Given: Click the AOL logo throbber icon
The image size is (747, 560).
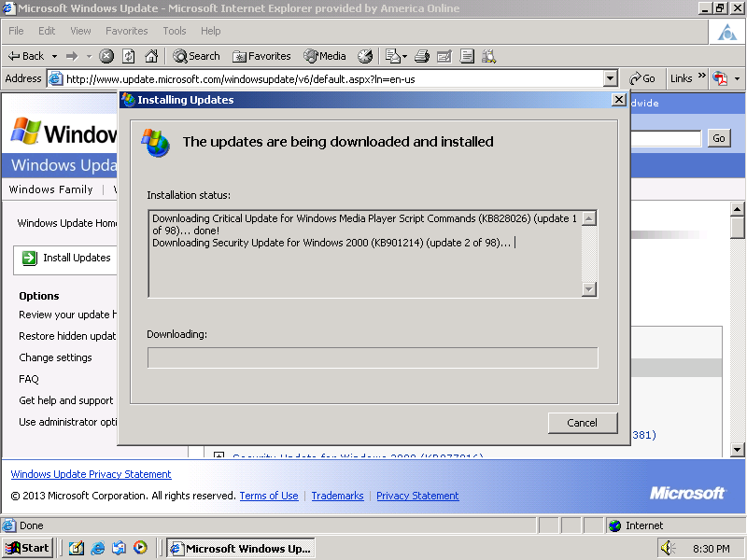Looking at the screenshot, I should coord(727,33).
